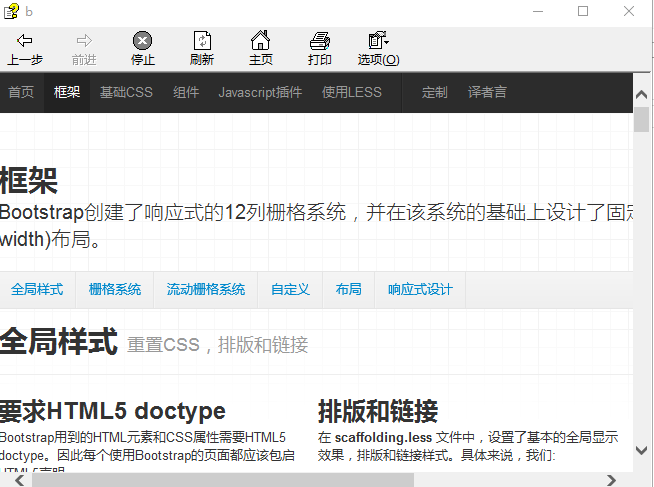Jump to 全局样式 section link
Image resolution: width=654 pixels, height=487 pixels.
(37, 290)
